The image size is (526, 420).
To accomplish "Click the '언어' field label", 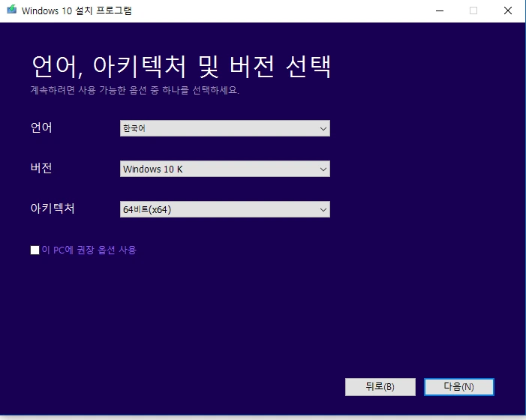I will pos(41,127).
